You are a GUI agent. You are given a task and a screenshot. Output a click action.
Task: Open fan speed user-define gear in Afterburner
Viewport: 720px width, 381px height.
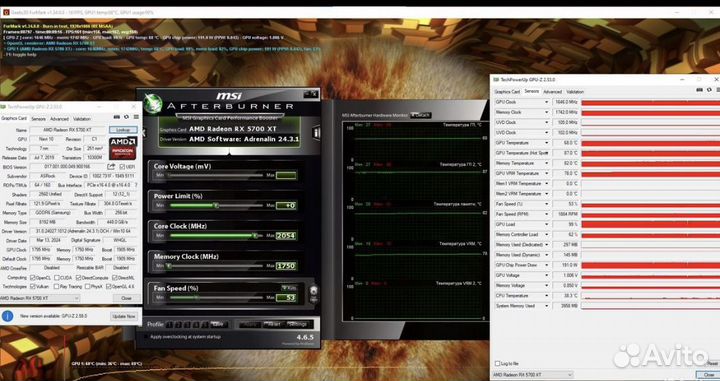point(314,291)
